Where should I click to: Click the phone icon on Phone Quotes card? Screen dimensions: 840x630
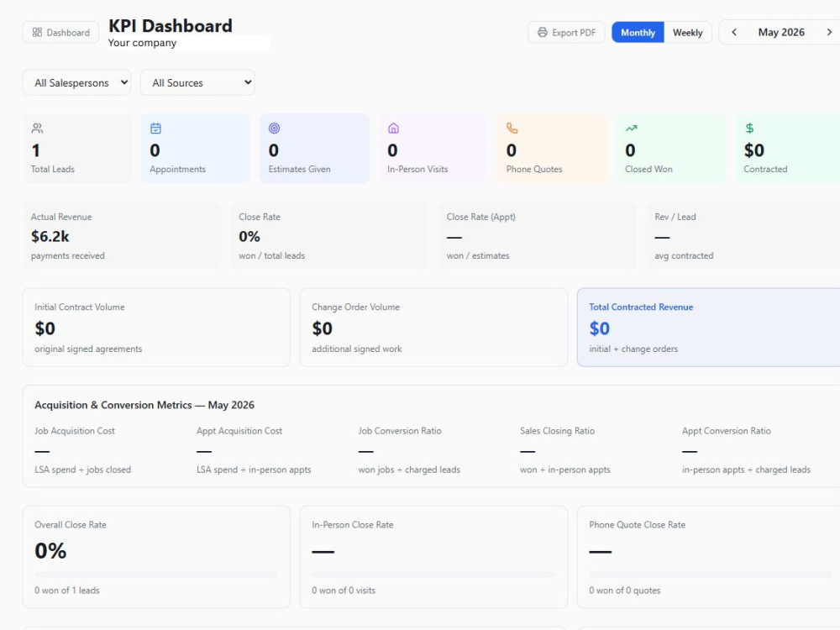pyautogui.click(x=512, y=128)
